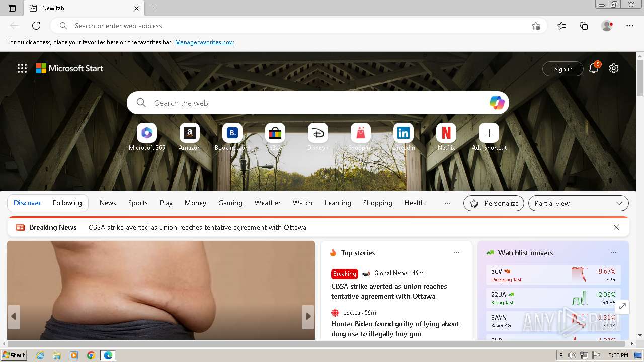This screenshot has height=362, width=644.
Task: Launch Internet Explorer from taskbar
Action: point(40,355)
